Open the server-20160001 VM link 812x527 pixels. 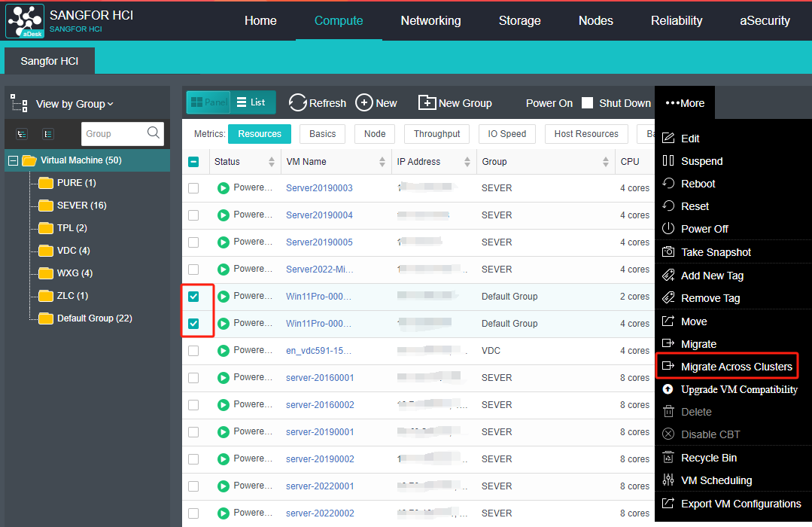click(319, 378)
